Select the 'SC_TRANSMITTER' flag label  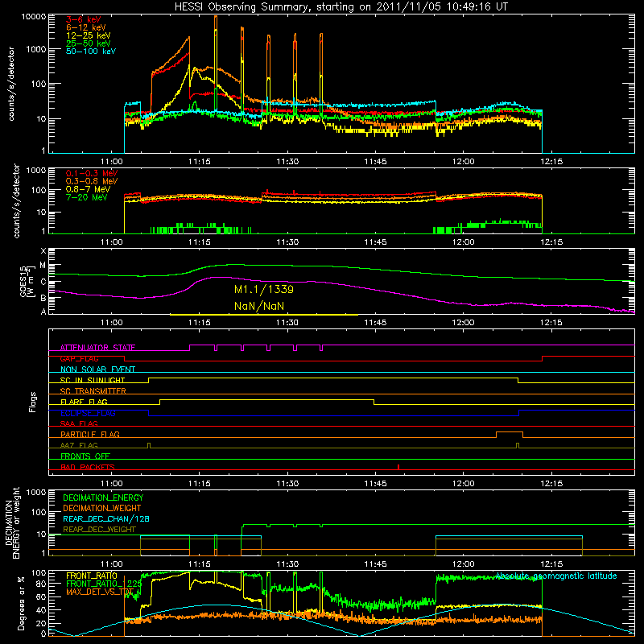tap(93, 391)
